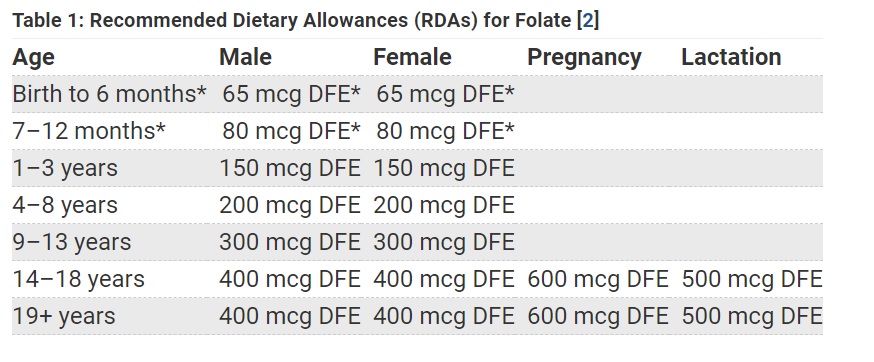Select the 19+ years row label

(x=64, y=316)
